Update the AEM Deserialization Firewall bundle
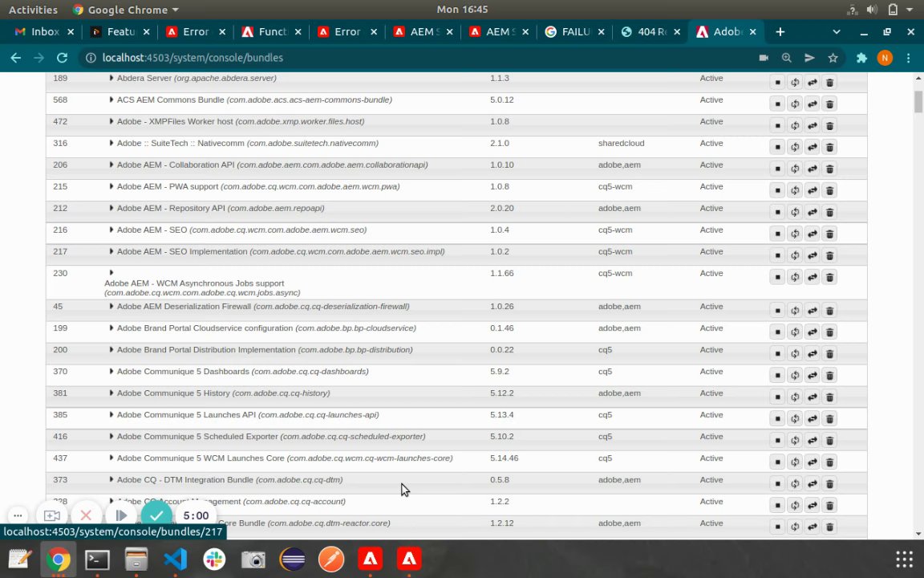 click(x=812, y=311)
